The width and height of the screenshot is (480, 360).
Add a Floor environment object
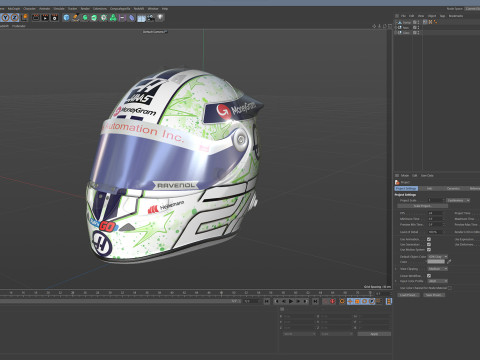pyautogui.click(x=141, y=17)
